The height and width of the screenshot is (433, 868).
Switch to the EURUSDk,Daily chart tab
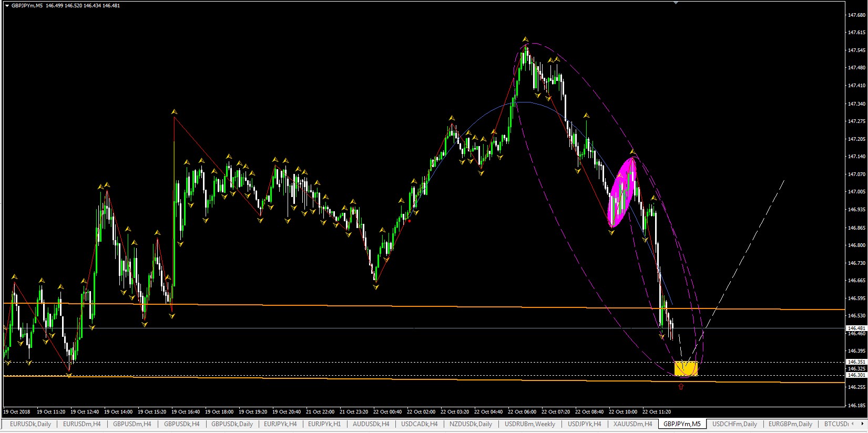point(30,424)
